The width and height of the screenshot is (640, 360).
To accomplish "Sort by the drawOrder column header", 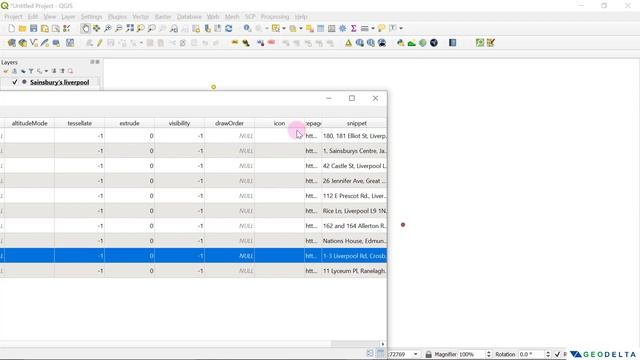I will 229,123.
